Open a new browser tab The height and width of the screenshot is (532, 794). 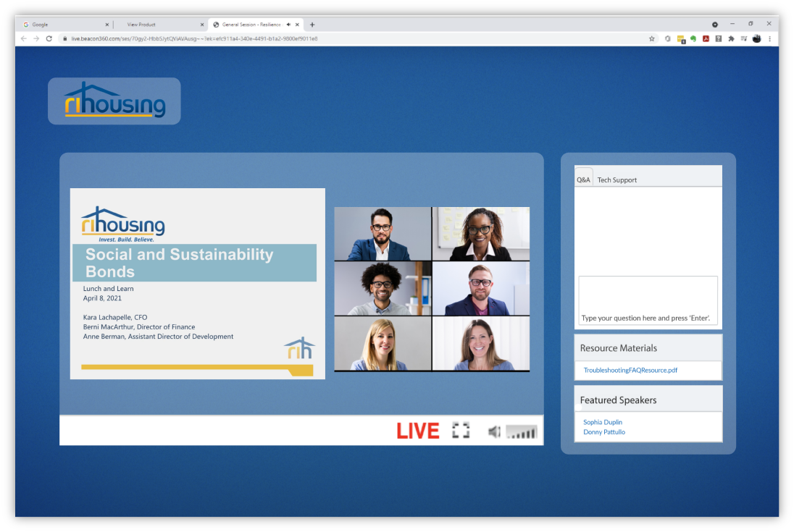(312, 25)
